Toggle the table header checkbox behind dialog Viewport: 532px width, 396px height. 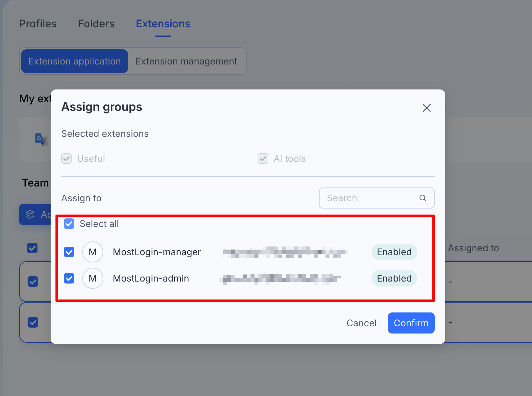pos(32,248)
